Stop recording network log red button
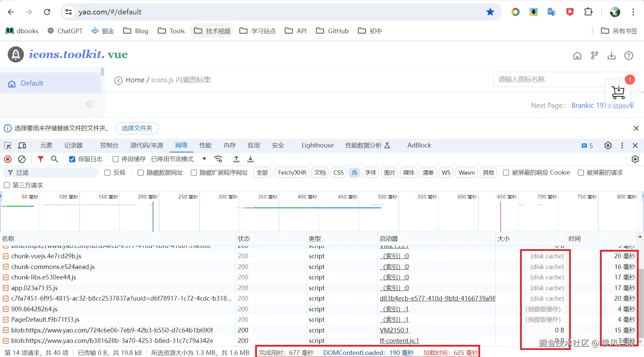The height and width of the screenshot is (357, 644). click(8, 159)
